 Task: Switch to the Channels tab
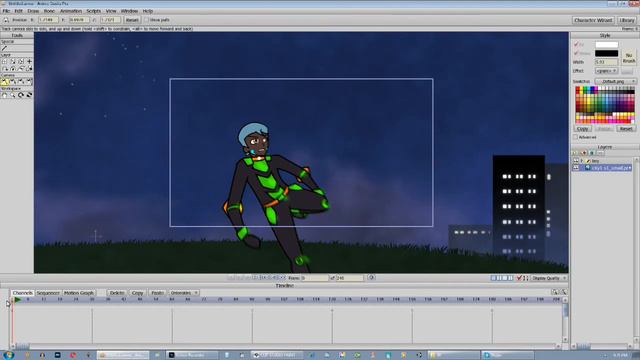(22, 293)
